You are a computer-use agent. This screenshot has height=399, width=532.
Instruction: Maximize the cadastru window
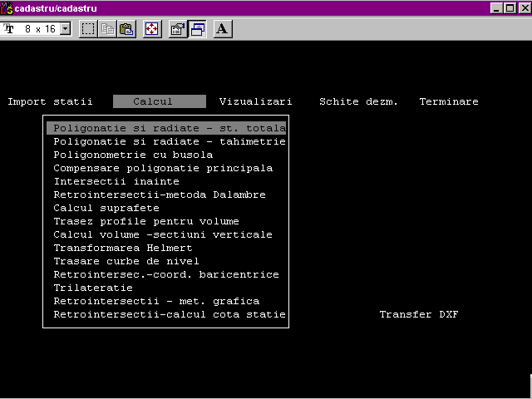510,8
